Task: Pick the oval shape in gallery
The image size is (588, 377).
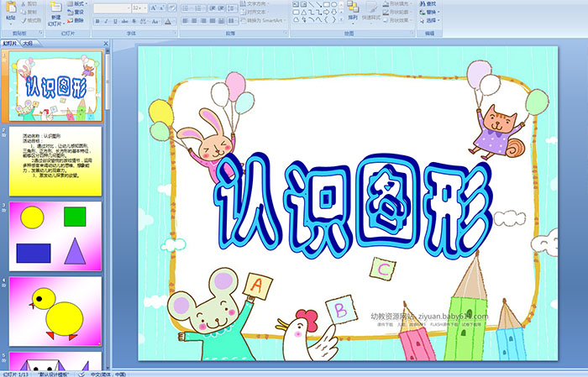Action: click(x=333, y=4)
